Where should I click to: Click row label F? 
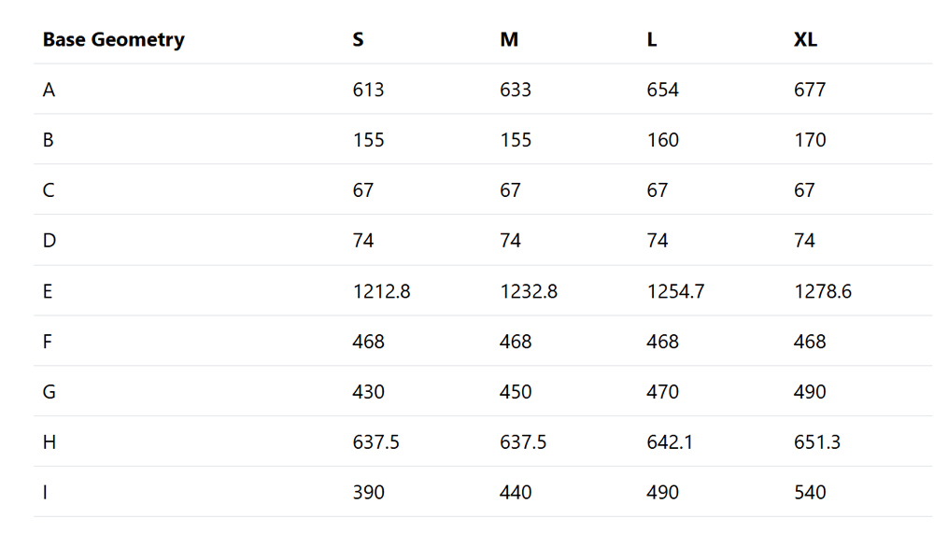coord(48,342)
